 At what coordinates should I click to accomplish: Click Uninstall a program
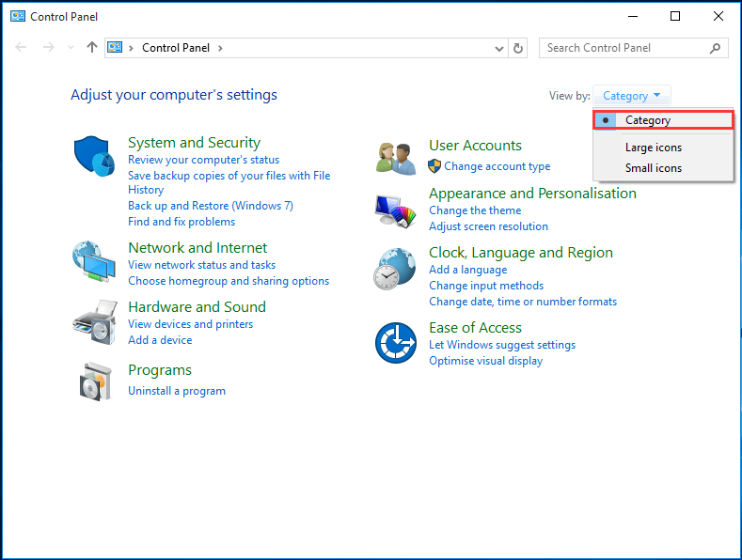click(177, 391)
